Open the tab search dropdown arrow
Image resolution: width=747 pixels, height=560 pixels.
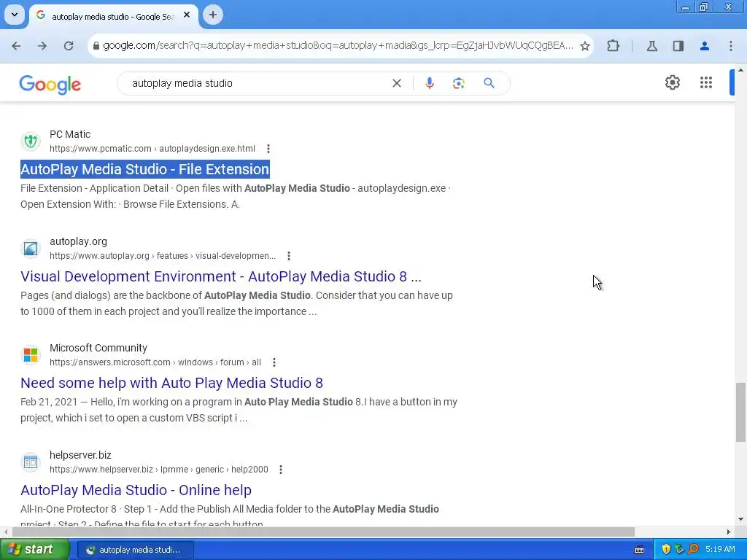pos(15,15)
